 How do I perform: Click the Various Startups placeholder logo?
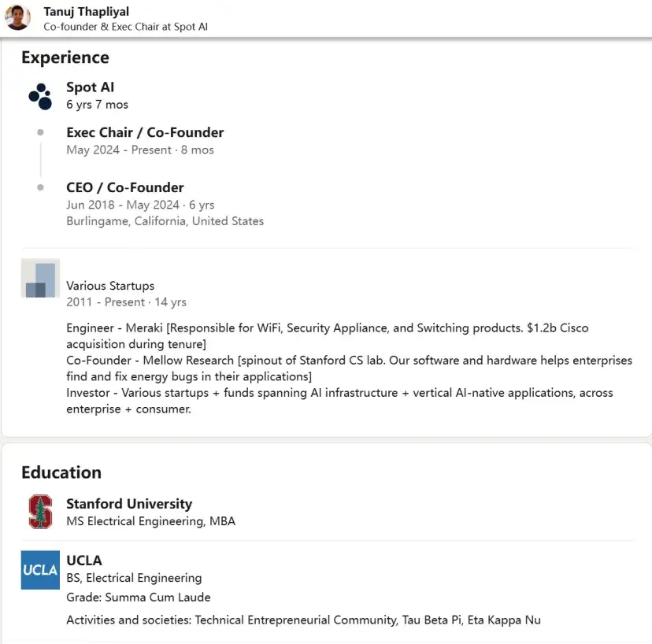click(x=40, y=278)
